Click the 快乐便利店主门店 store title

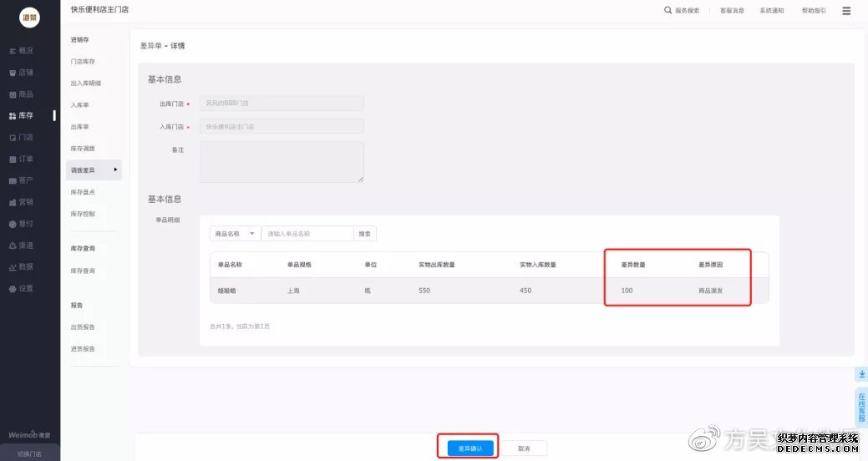pos(99,9)
